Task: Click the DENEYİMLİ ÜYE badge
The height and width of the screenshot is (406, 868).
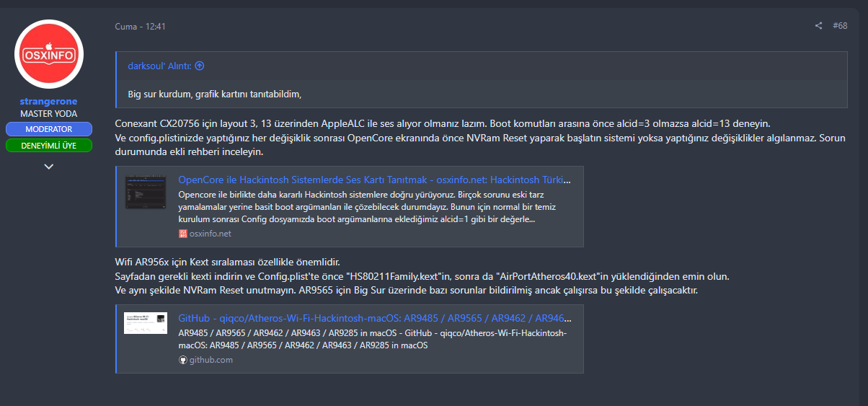Action: [x=49, y=146]
